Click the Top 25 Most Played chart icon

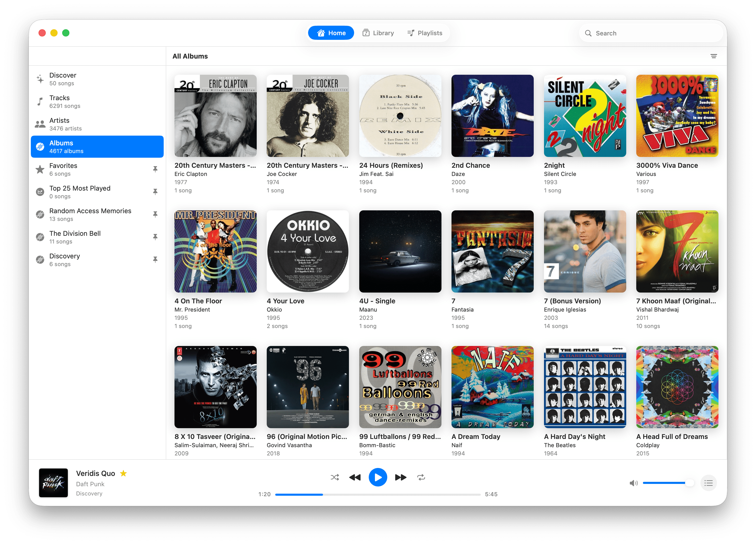click(40, 192)
